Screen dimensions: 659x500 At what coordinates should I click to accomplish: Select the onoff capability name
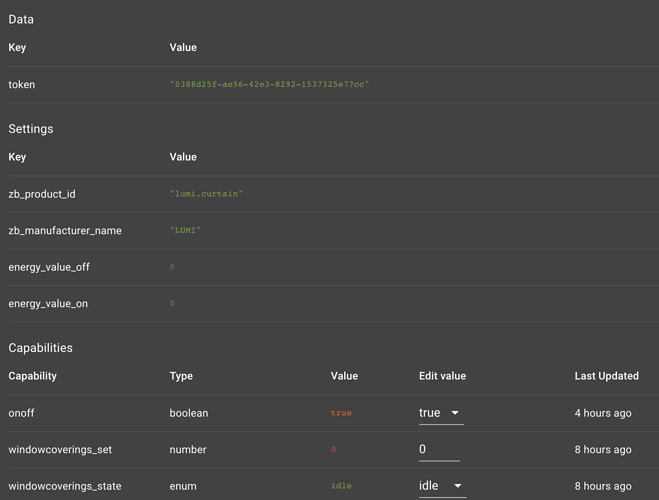click(x=21, y=413)
